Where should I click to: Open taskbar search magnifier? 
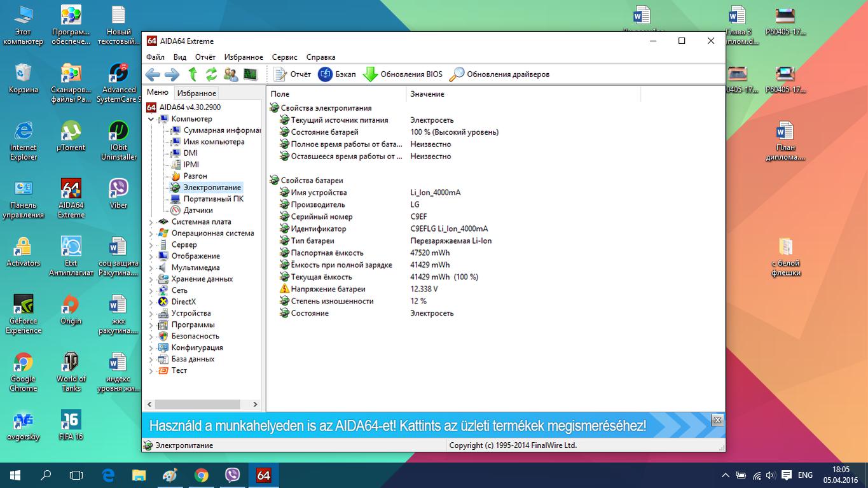pos(46,475)
